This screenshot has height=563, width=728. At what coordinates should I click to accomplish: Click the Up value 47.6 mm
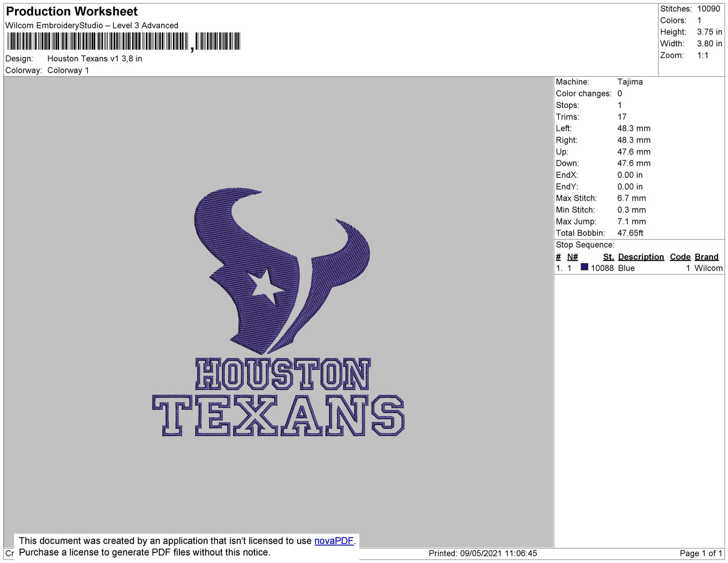(x=634, y=152)
